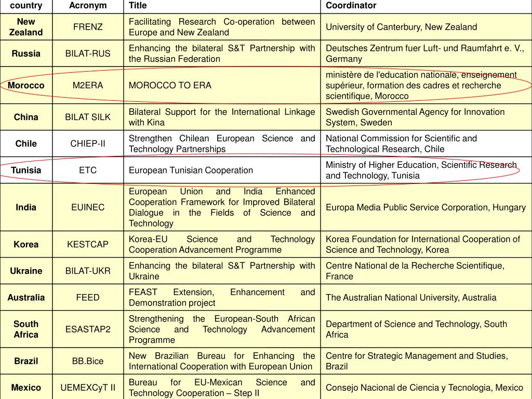
Task: Click 'Deutsches Zentrum fuer Luft- und Raumfahrt' cell
Action: pyautogui.click(x=426, y=54)
